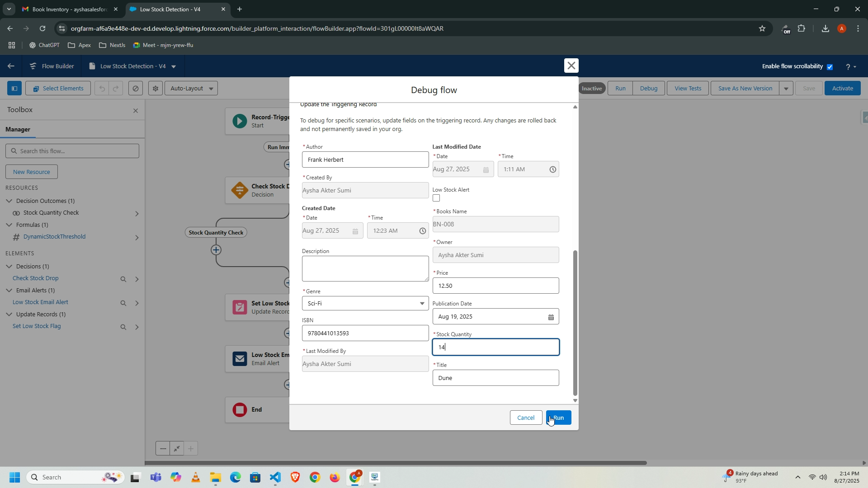Collapse the Decision Outcomes tree section
This screenshot has width=868, height=488.
point(9,201)
